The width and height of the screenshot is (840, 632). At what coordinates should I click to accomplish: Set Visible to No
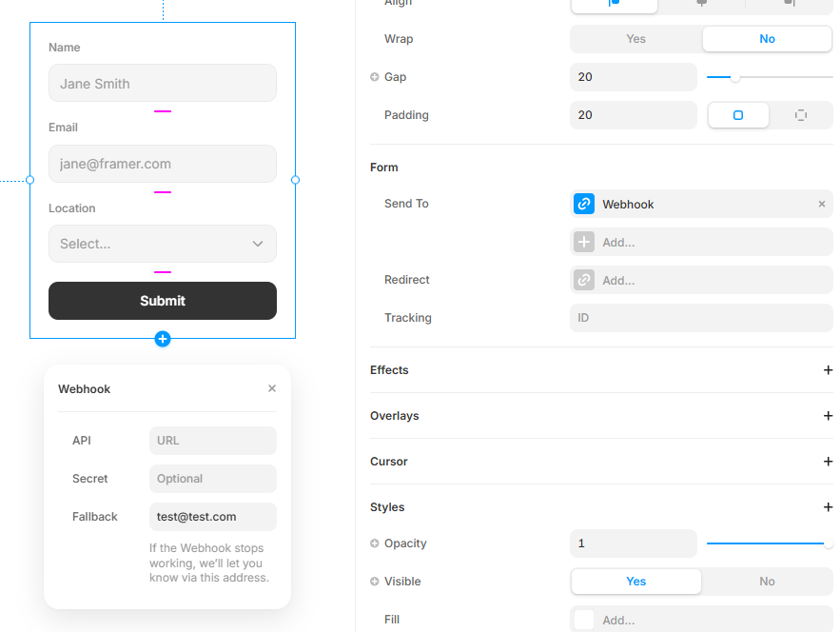click(767, 582)
